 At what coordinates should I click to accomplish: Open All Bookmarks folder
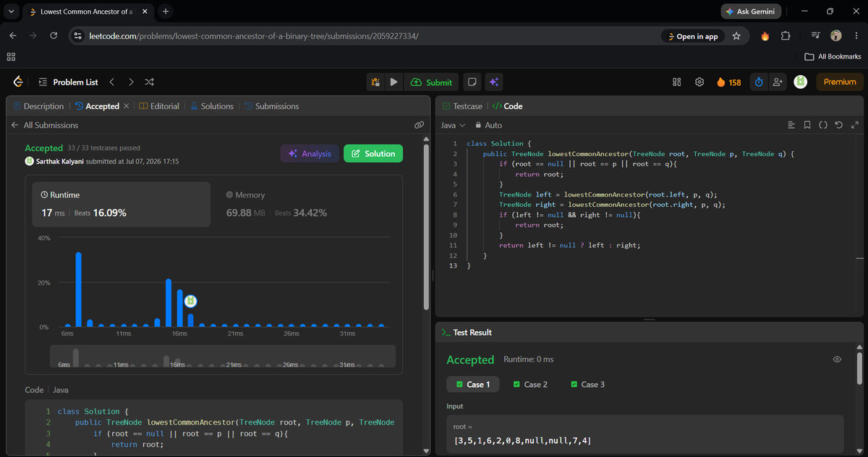pos(833,56)
